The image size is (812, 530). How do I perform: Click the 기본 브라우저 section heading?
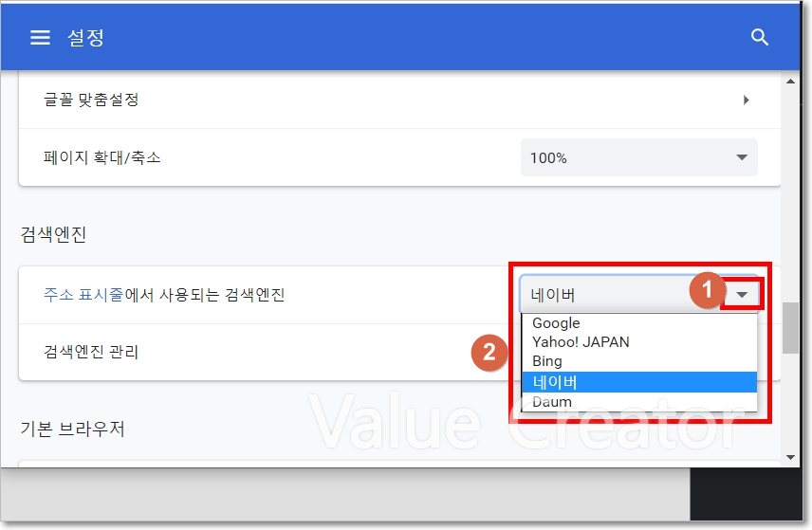click(x=72, y=429)
